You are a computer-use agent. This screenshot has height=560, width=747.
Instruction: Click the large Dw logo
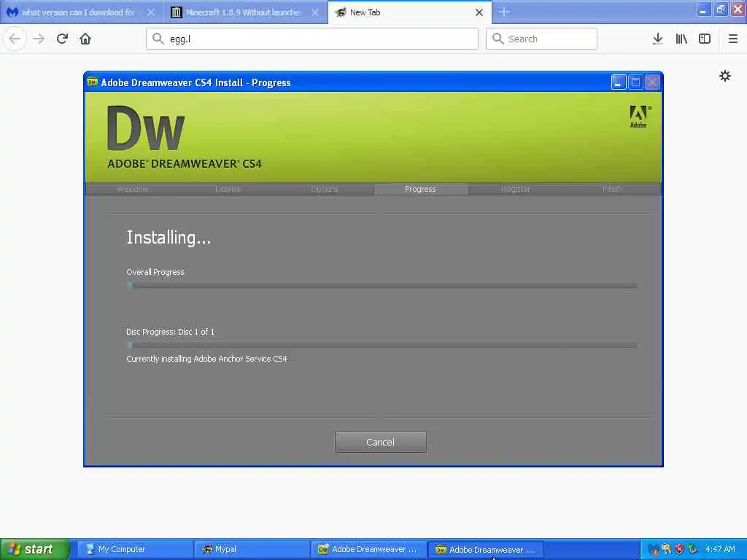point(145,127)
